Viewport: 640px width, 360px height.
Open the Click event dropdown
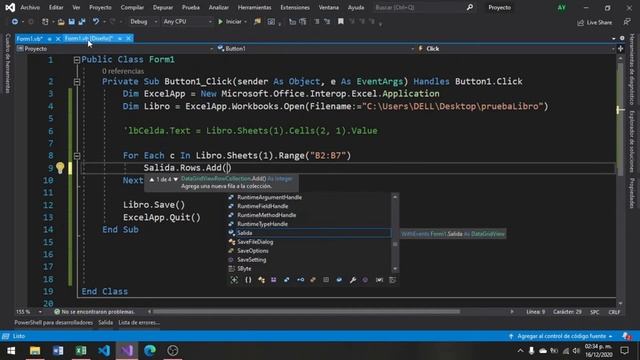click(x=516, y=49)
